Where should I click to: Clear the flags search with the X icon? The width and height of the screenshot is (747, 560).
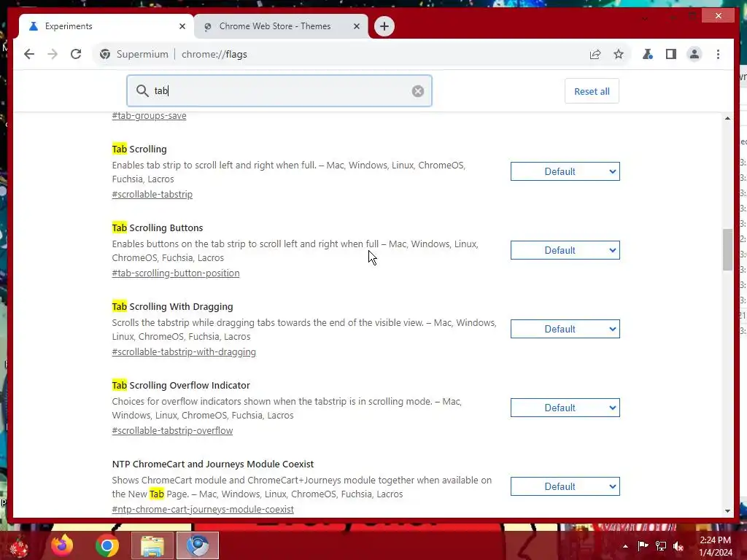click(x=418, y=91)
